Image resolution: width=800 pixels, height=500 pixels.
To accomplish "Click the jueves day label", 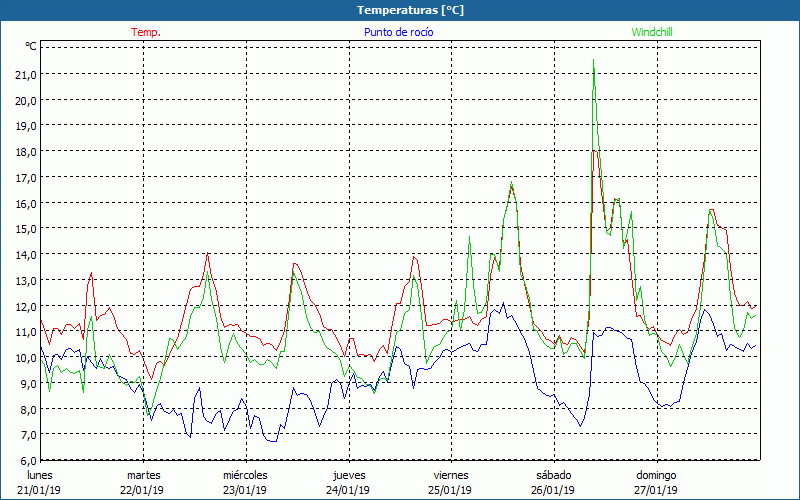I will pyautogui.click(x=349, y=475).
